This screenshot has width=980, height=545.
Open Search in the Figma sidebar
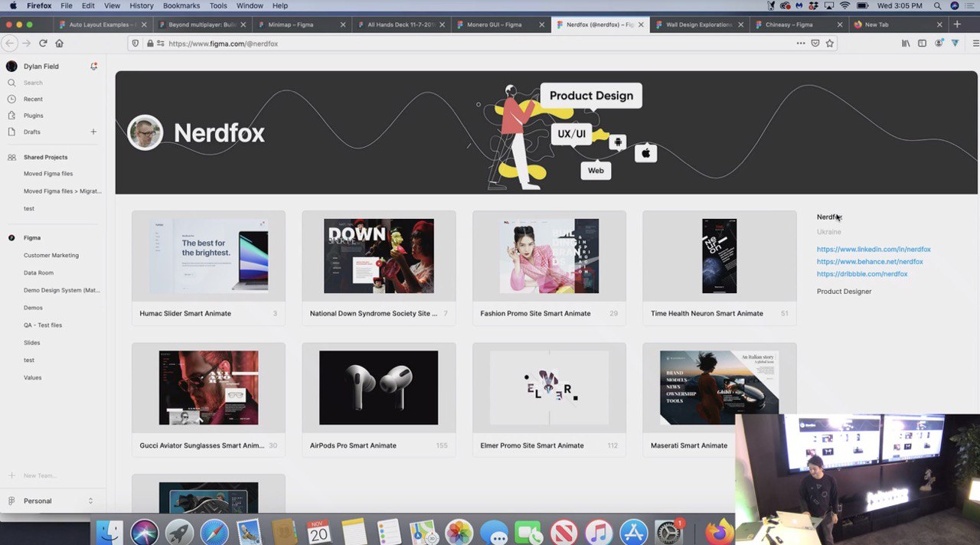pyautogui.click(x=33, y=83)
